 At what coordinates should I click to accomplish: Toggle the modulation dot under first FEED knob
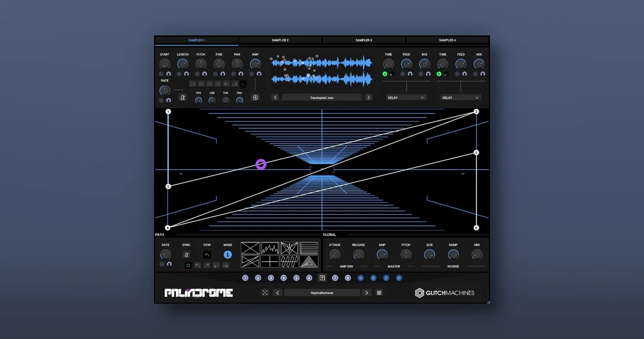(402, 74)
